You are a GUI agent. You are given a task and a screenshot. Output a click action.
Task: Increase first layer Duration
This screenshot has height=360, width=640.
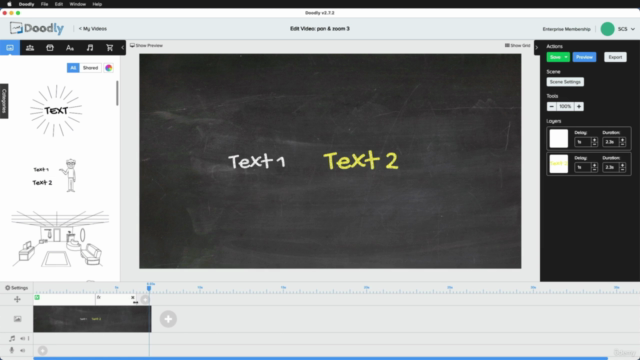(x=622, y=140)
